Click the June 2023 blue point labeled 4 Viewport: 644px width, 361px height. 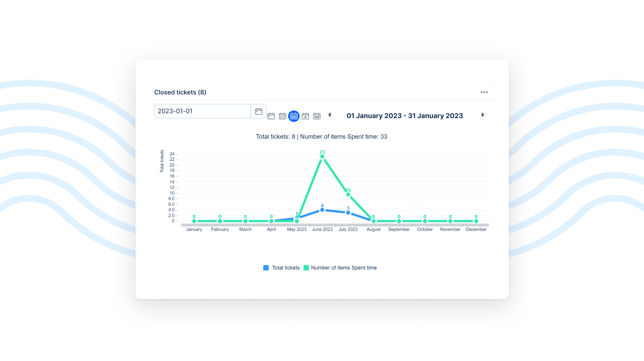point(322,210)
